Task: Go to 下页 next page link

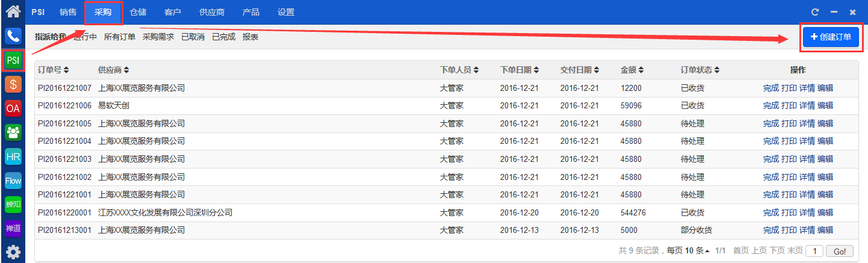Action: [777, 250]
